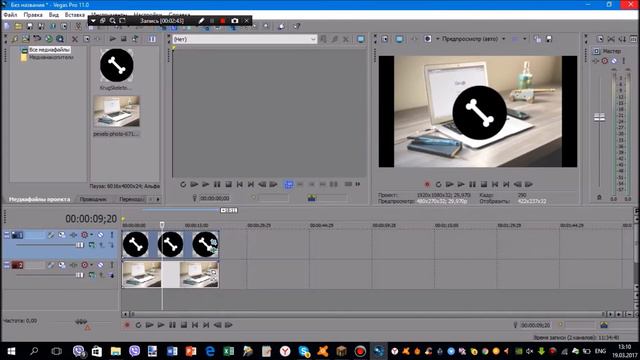The width and height of the screenshot is (640, 360).
Task: Click copy snapshot icon in preview toolbar
Action: pyautogui.click(x=538, y=39)
